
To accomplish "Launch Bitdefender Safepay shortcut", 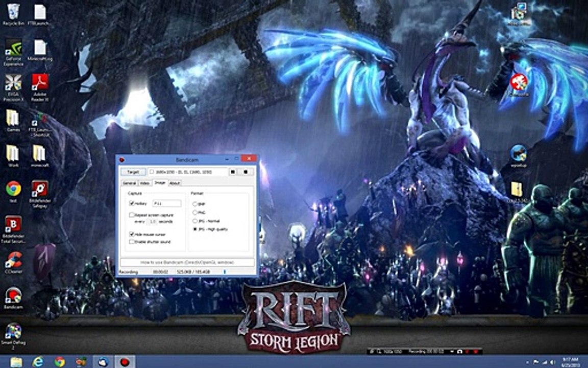I will tap(40, 194).
